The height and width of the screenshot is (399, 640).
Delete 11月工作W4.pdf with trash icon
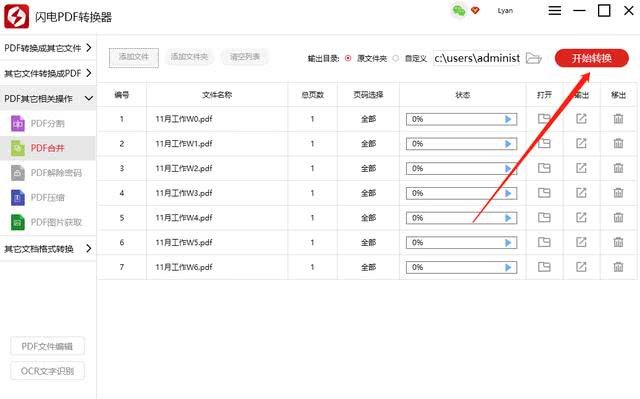(x=618, y=217)
